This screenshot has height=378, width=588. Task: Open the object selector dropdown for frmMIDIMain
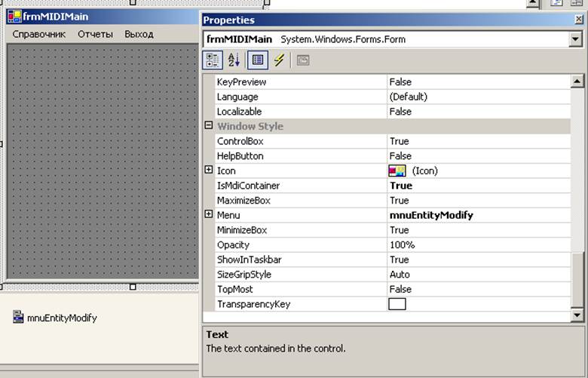point(575,39)
